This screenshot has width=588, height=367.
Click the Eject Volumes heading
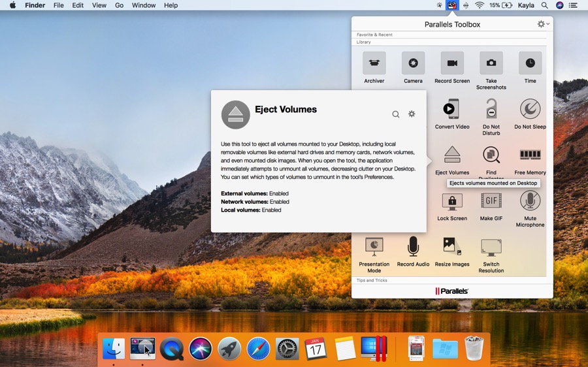click(286, 110)
